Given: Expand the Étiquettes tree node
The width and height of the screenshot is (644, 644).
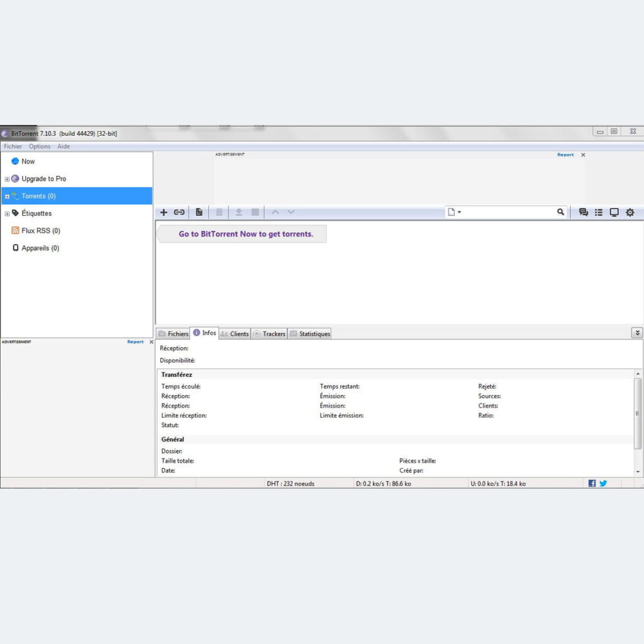Looking at the screenshot, I should point(7,214).
